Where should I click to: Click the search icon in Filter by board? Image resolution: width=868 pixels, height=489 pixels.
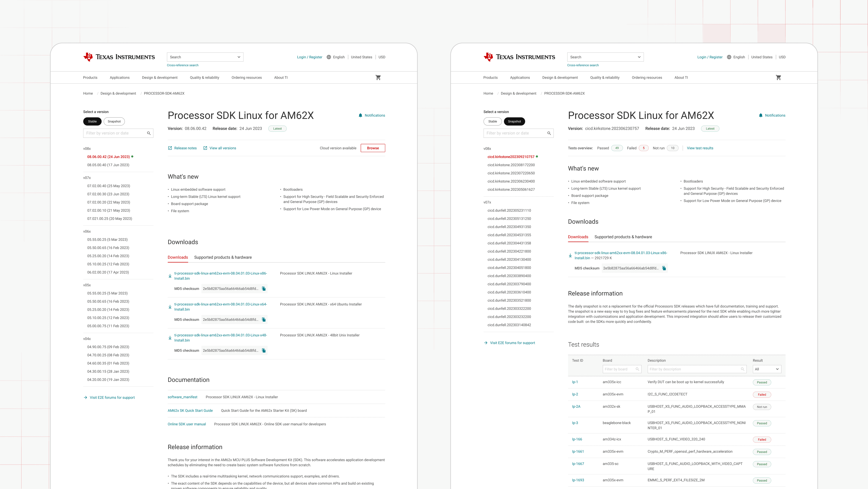[x=638, y=369]
